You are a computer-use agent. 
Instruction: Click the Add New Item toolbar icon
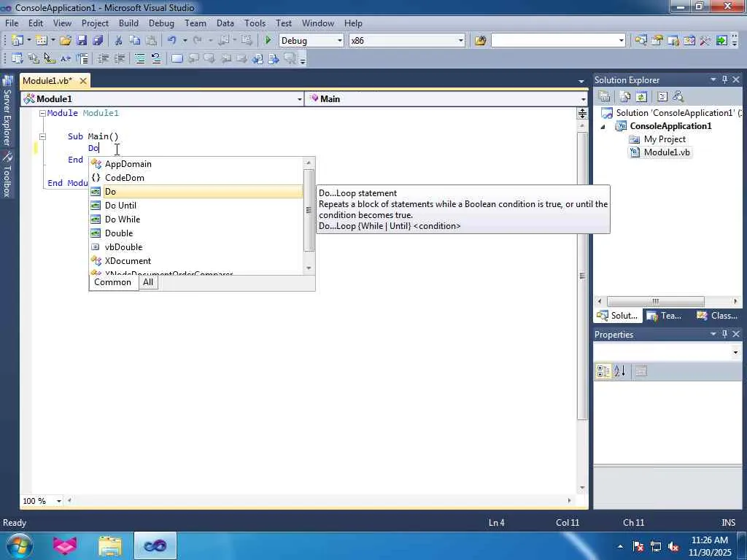click(x=41, y=41)
